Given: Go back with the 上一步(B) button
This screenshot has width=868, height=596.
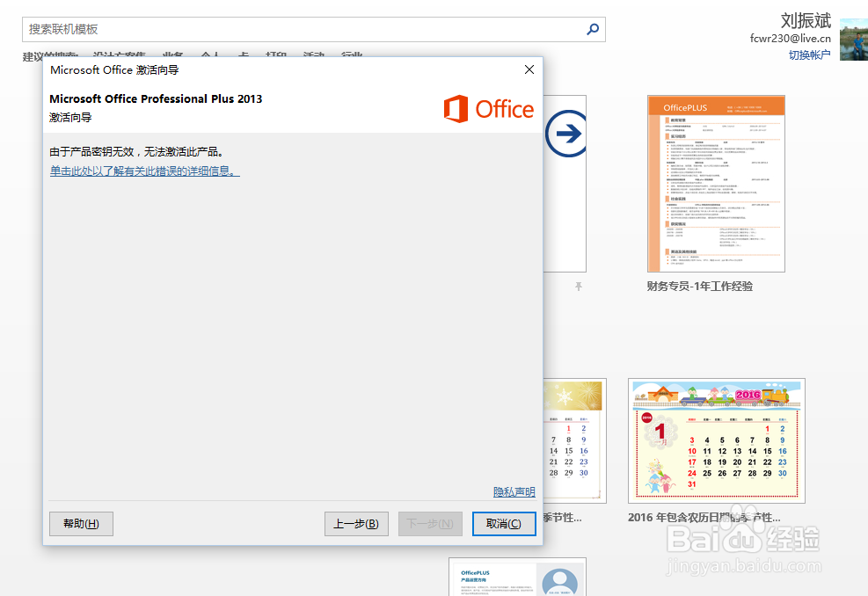Looking at the screenshot, I should pyautogui.click(x=356, y=524).
